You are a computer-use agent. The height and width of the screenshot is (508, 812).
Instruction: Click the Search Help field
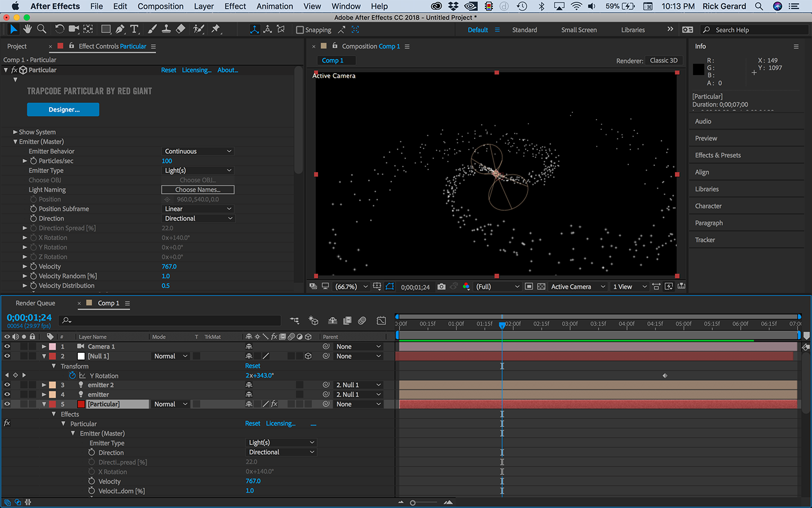pyautogui.click(x=755, y=30)
